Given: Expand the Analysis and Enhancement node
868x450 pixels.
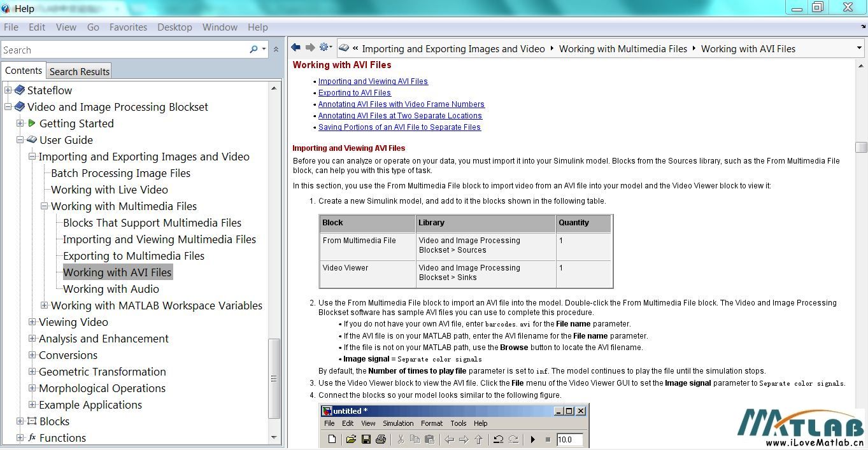Looking at the screenshot, I should [32, 339].
